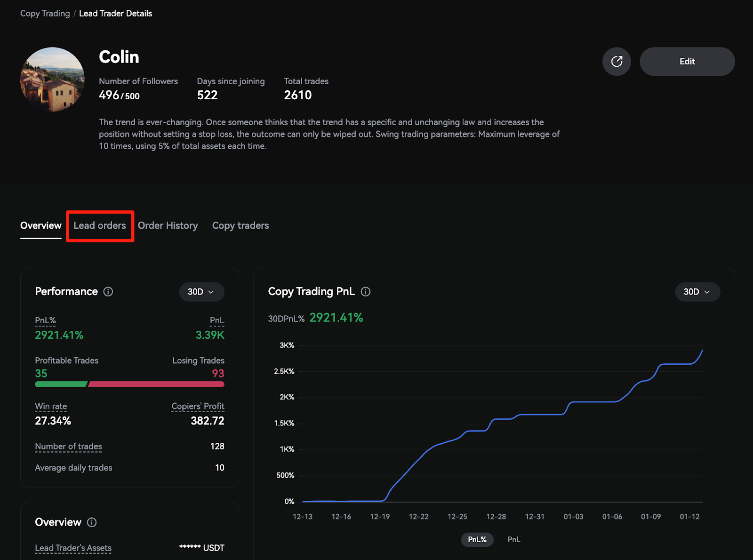Click the Overview section info icon
753x560 pixels.
[x=92, y=522]
